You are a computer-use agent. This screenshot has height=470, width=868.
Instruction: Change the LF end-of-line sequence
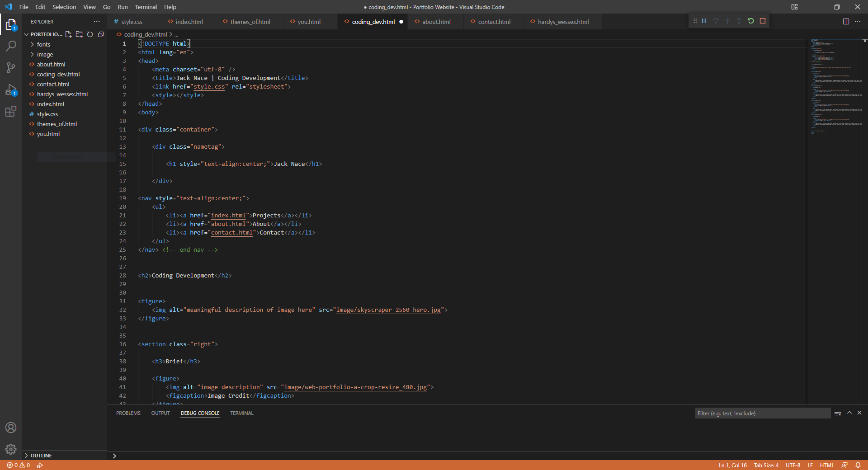(810, 465)
